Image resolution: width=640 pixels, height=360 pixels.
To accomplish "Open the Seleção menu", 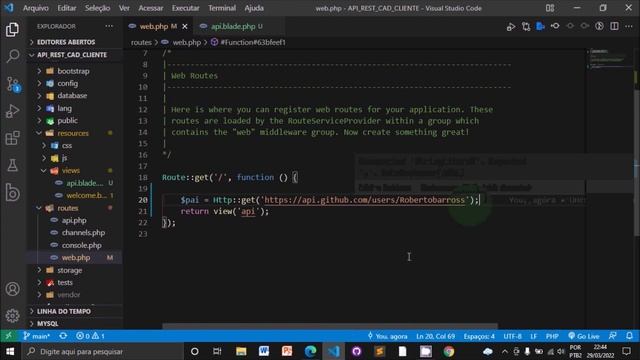I will 97,8.
